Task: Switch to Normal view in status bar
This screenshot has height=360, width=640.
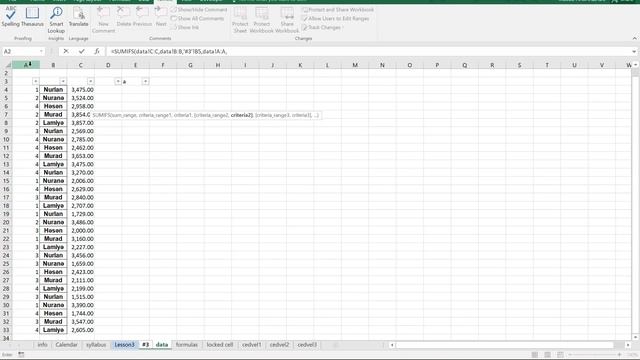Action: pyautogui.click(x=535, y=355)
